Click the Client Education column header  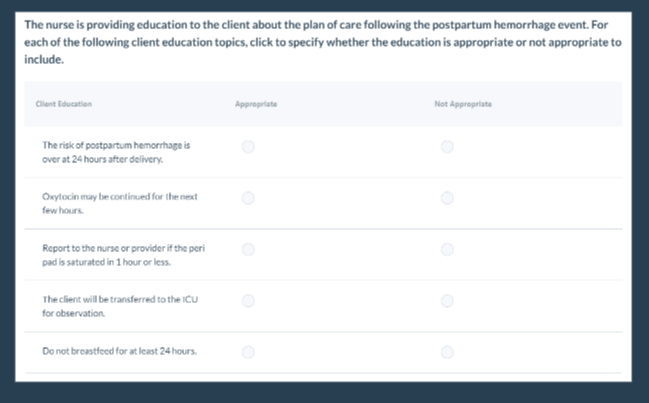pos(64,104)
